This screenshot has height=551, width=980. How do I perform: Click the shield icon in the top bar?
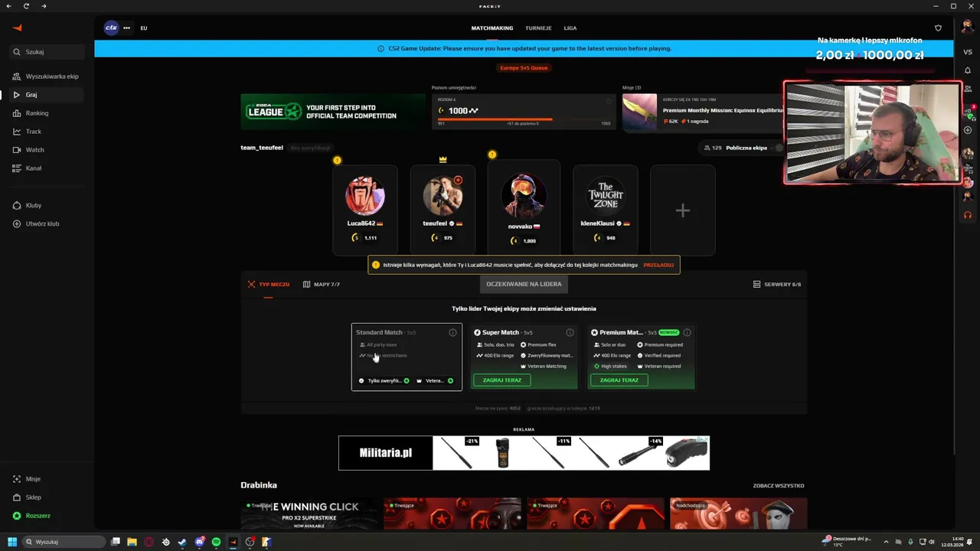click(938, 28)
